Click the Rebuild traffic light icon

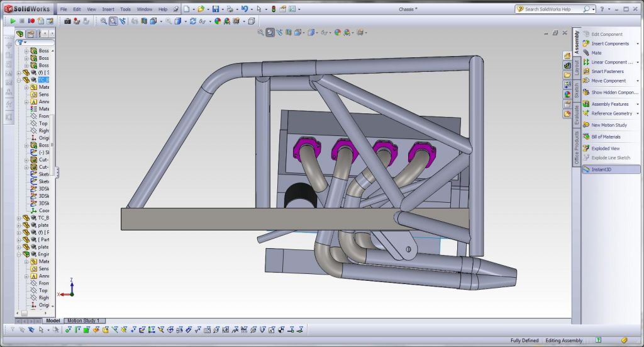(273, 9)
